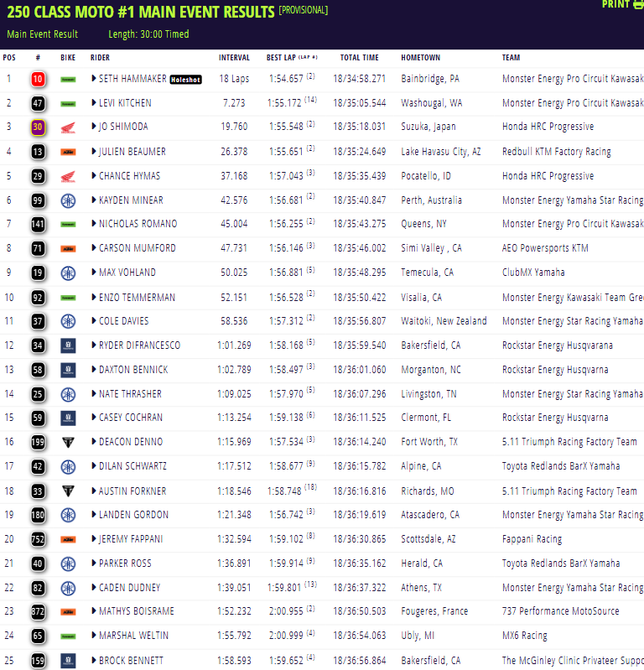Expand Nate Thrasher's lap details arrow

pyautogui.click(x=94, y=393)
